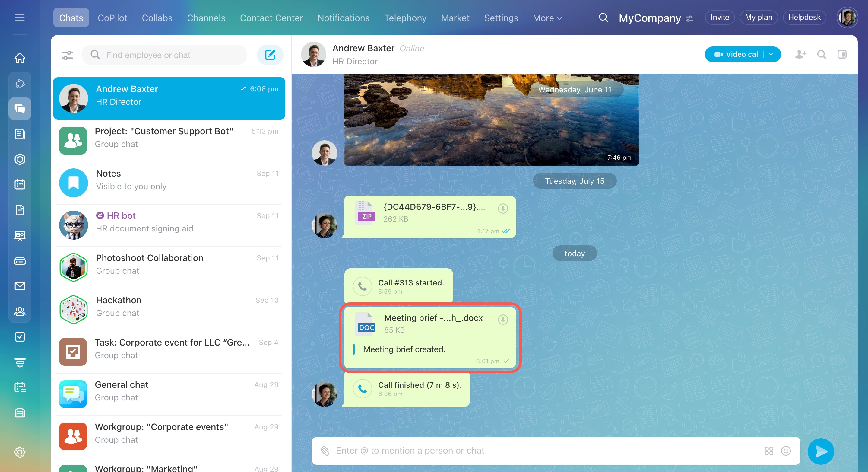868x472 pixels.
Task: Search within the Andrew Baxter chat
Action: pyautogui.click(x=822, y=54)
